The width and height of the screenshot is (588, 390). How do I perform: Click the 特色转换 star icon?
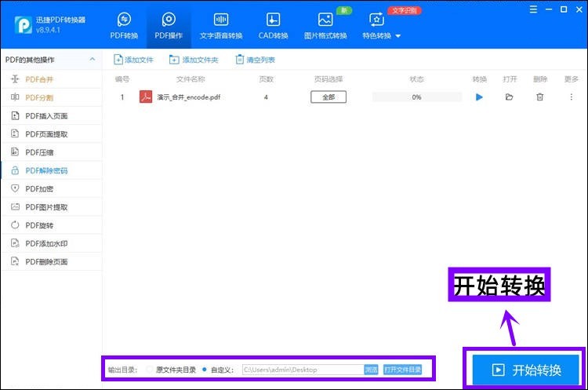(376, 20)
